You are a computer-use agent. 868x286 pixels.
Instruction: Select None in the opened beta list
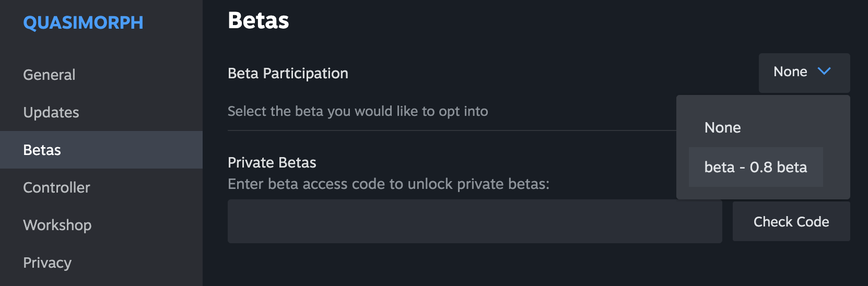[x=722, y=128]
